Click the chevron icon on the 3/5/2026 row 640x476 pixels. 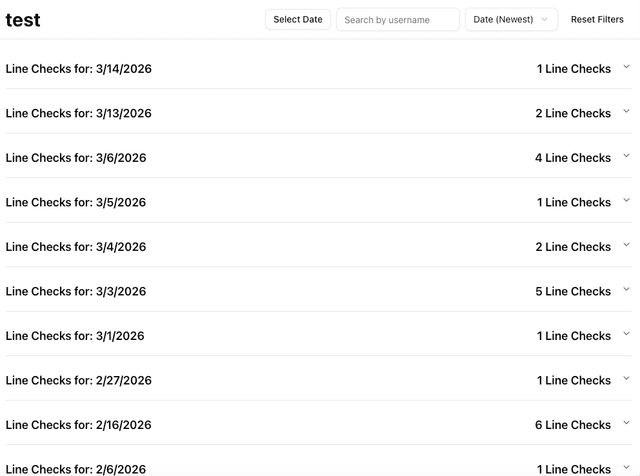pos(626,200)
